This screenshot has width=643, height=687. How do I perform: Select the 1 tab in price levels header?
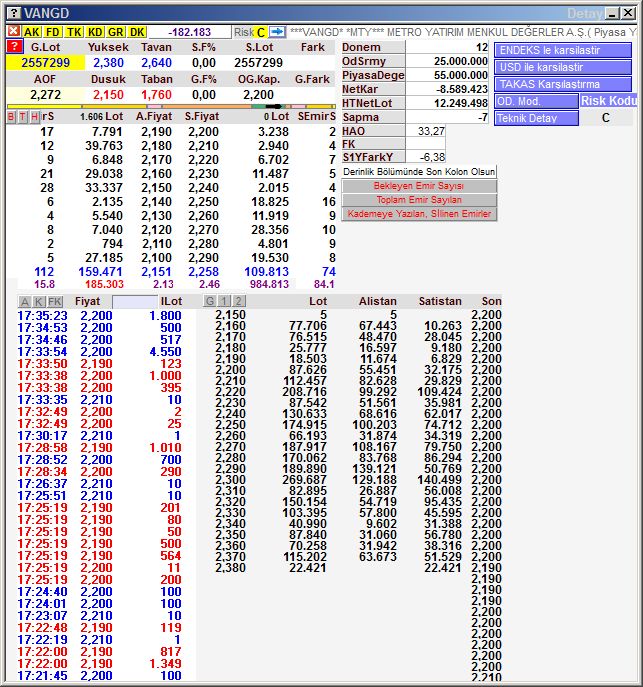(224, 301)
